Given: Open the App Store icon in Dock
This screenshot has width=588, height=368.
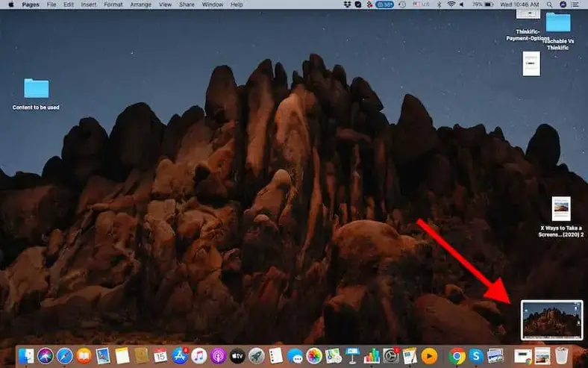Looking at the screenshot, I should pyautogui.click(x=180, y=355).
